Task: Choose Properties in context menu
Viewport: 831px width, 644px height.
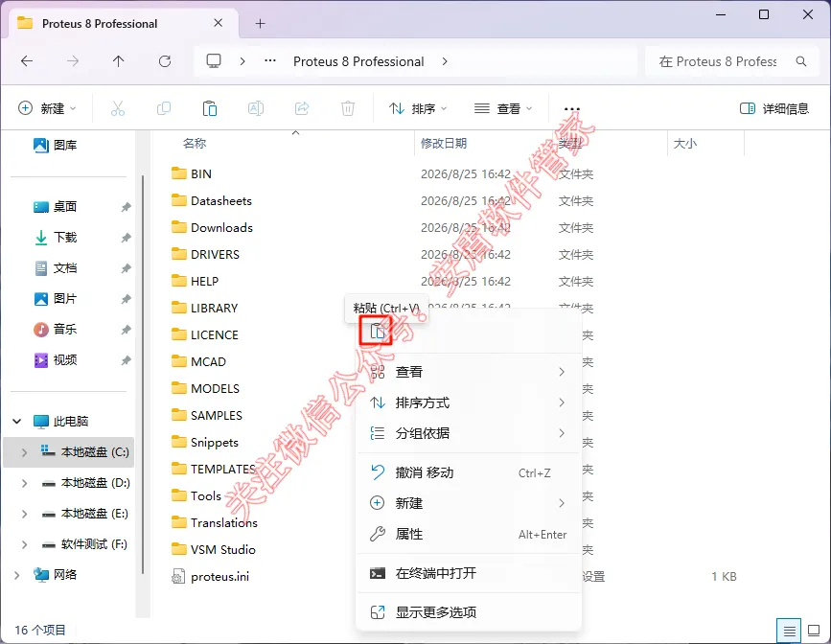Action: (469, 534)
